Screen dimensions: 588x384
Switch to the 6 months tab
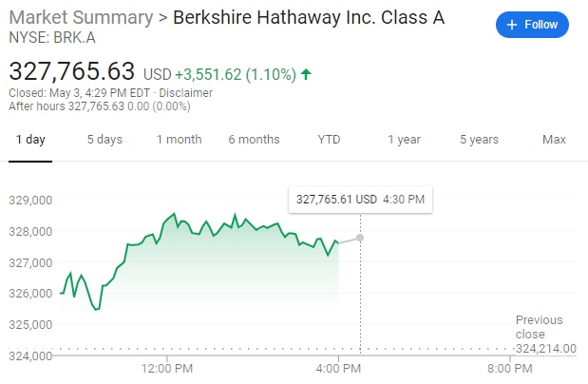[x=254, y=140]
